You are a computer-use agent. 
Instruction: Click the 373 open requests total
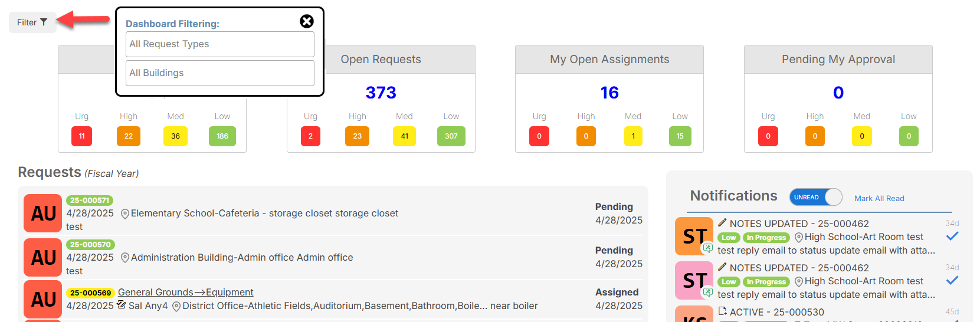381,93
